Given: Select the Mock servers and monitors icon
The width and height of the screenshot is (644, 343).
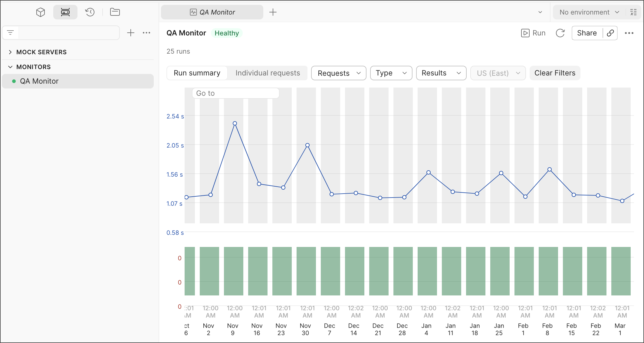Looking at the screenshot, I should click(x=65, y=12).
